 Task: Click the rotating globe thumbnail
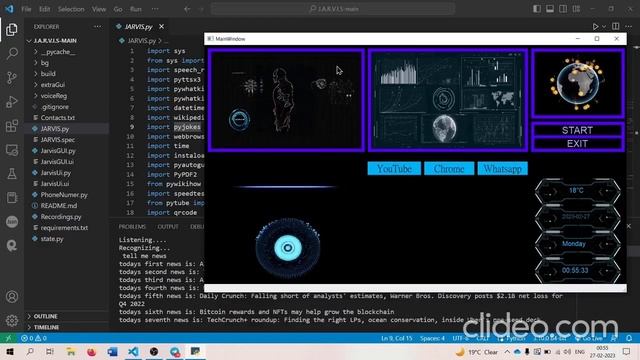pos(578,84)
